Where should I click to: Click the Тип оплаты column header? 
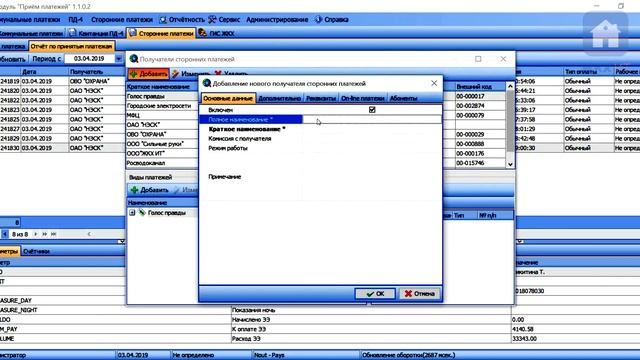[589, 71]
